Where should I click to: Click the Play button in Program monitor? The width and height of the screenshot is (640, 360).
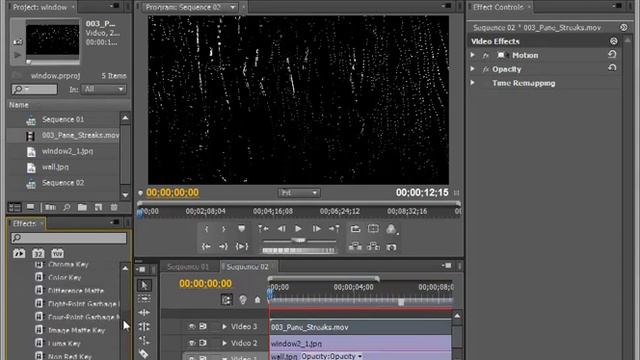coord(298,229)
